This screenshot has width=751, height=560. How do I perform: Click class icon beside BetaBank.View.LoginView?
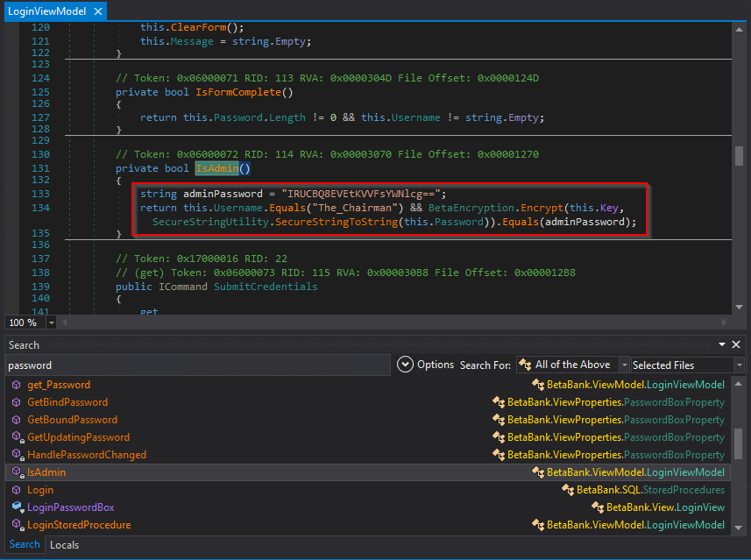(x=597, y=507)
